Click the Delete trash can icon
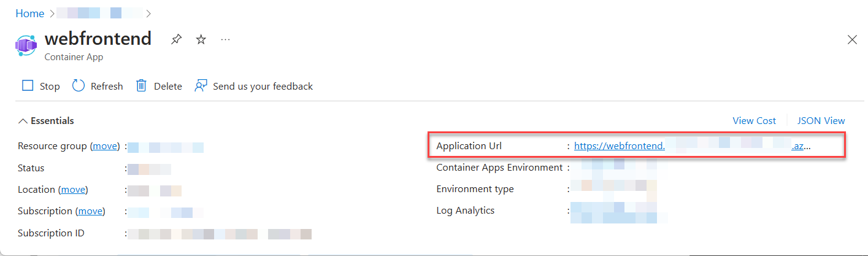Screen dimensions: 868x256 tap(141, 86)
